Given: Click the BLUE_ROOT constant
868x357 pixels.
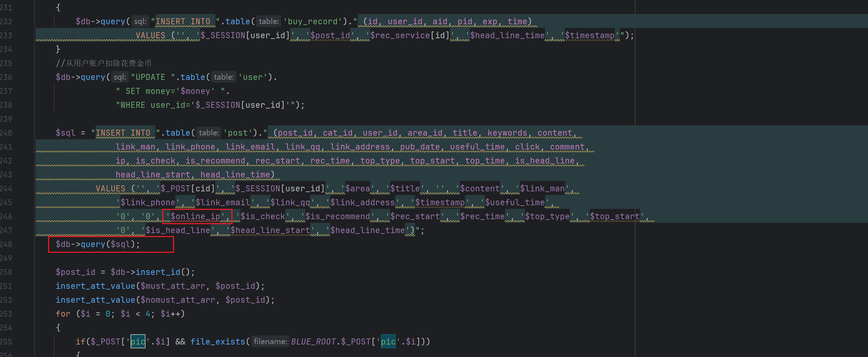Looking at the screenshot, I should tap(313, 342).
